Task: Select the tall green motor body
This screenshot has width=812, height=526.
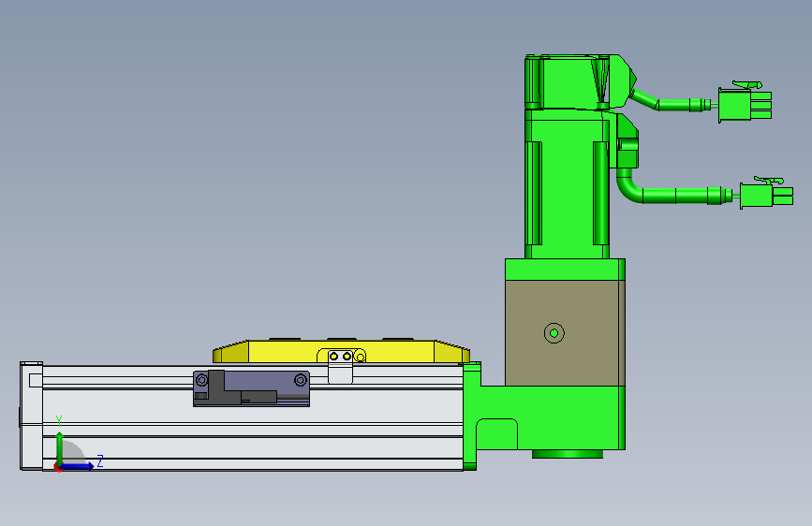Action: point(567,184)
